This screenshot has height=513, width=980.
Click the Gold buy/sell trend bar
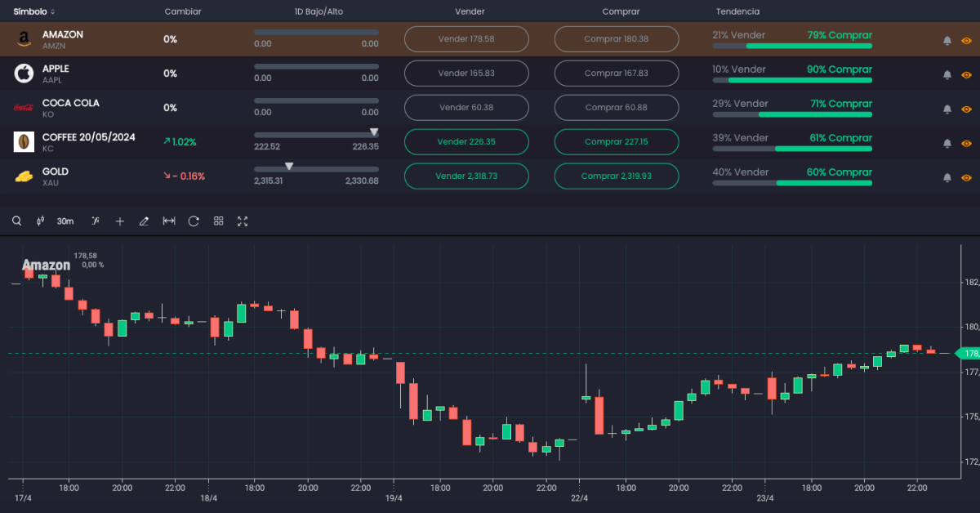click(792, 183)
